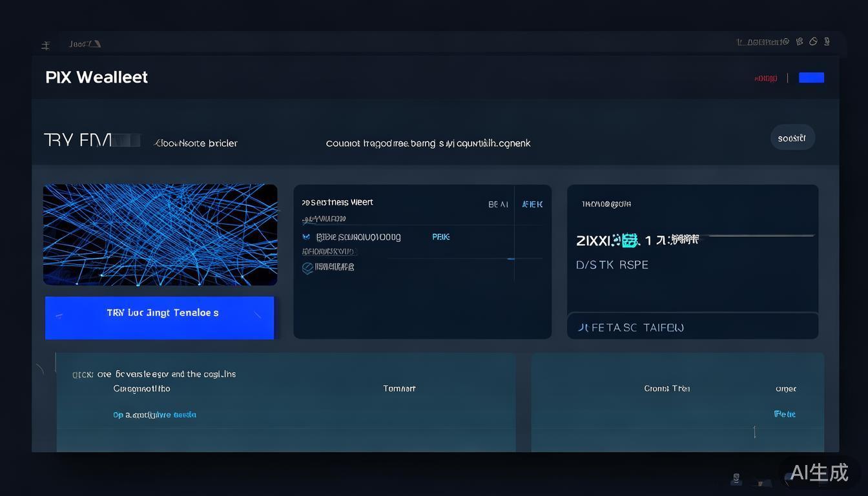Select the BEAI column header in middle card

click(498, 204)
